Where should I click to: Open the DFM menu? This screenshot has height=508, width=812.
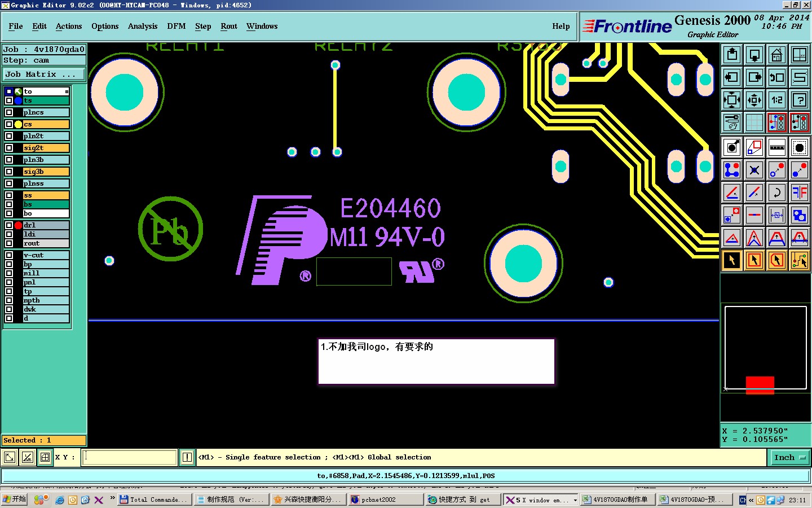pyautogui.click(x=176, y=26)
